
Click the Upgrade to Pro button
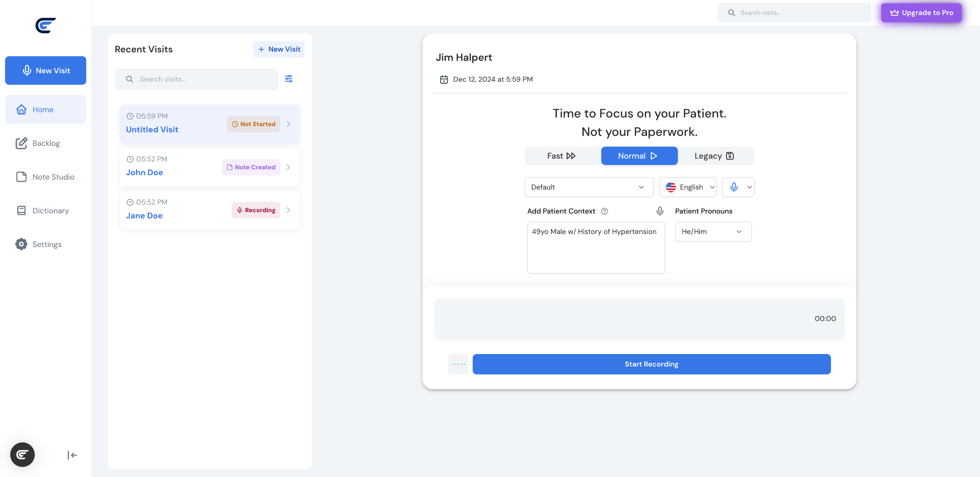point(921,13)
